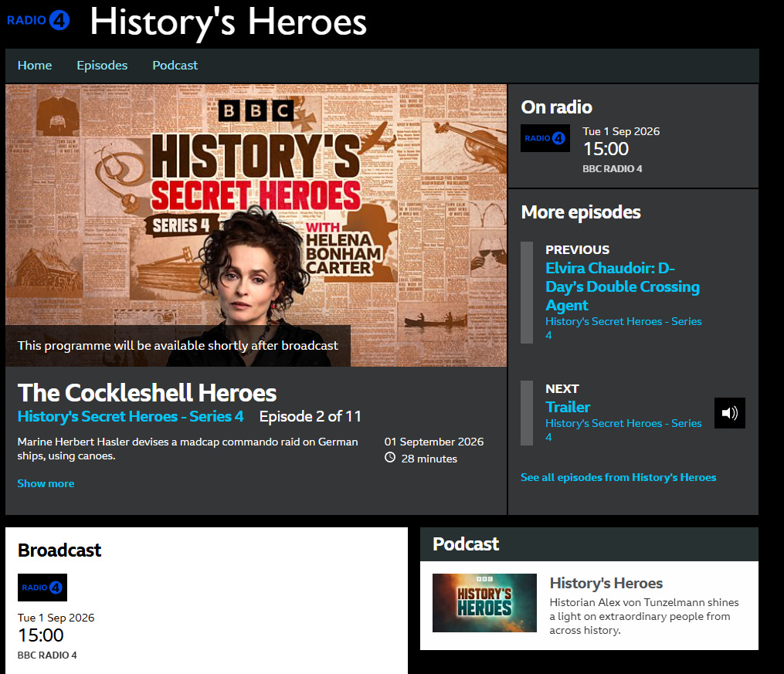Click the Radio 4 logo in header

click(x=38, y=21)
